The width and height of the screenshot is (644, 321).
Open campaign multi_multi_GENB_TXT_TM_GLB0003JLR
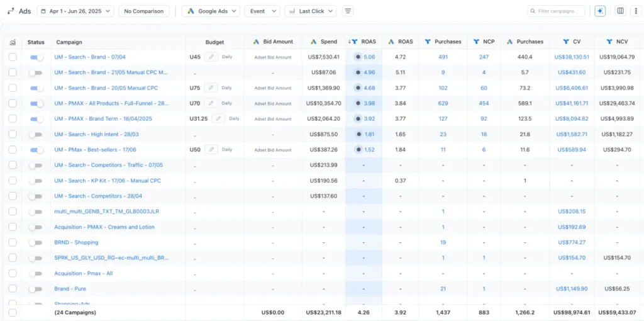coord(106,211)
